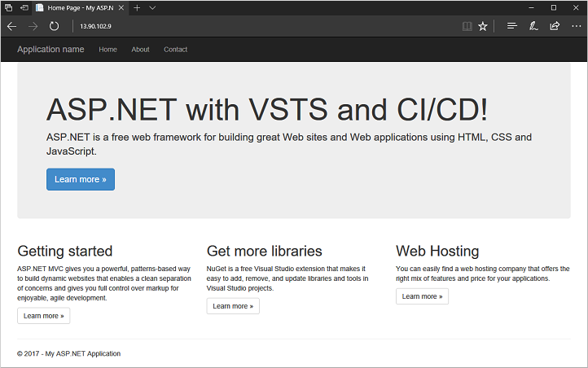
Task: Show tab previews chevron
Action: pos(152,8)
